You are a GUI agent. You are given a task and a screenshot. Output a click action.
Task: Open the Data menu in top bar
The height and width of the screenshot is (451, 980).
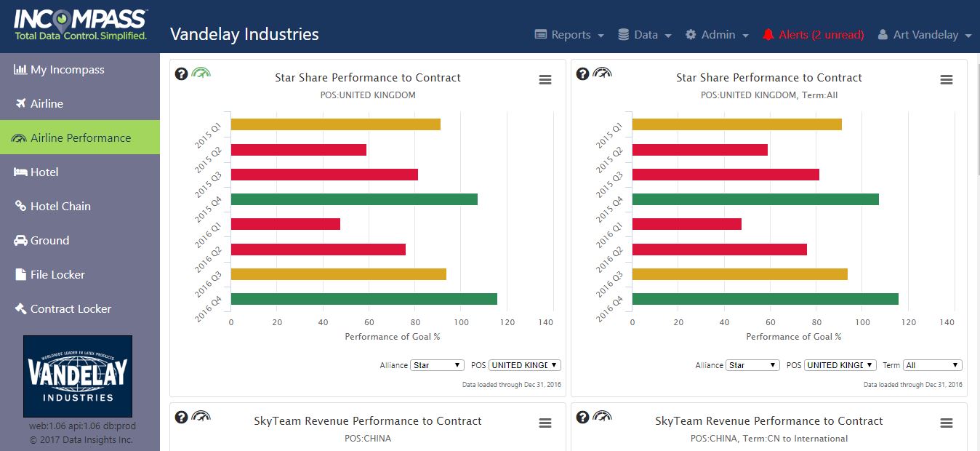tap(644, 35)
